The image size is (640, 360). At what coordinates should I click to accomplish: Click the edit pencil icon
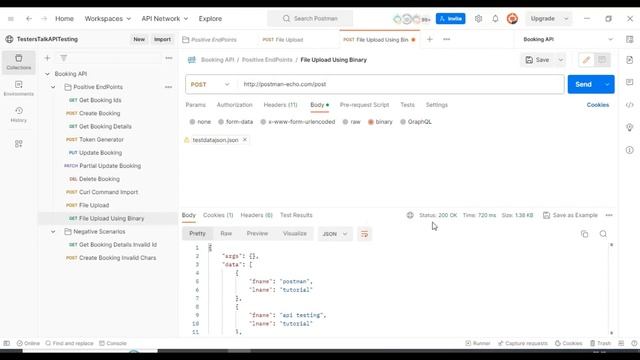point(586,60)
